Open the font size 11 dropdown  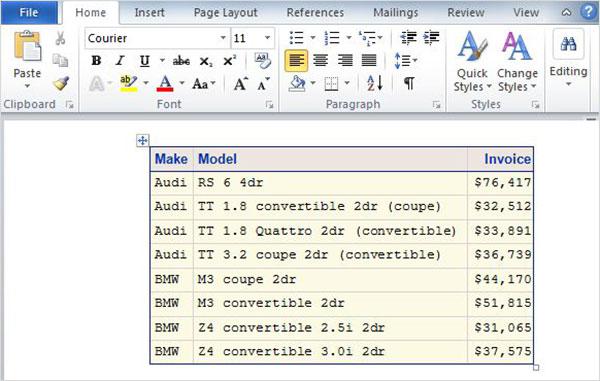pyautogui.click(x=267, y=38)
